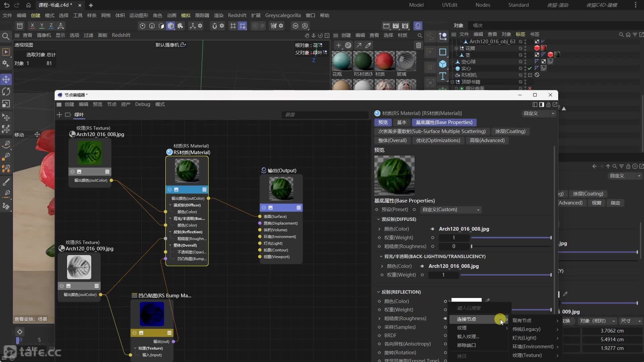Viewport: 644px width, 362px height.
Task: Click the node editor add-tab plus icon
Action: pos(59,115)
